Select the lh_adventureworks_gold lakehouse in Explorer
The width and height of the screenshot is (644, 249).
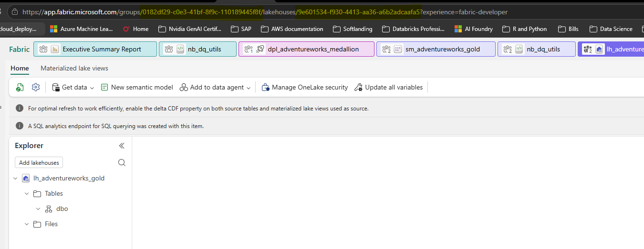(x=69, y=179)
